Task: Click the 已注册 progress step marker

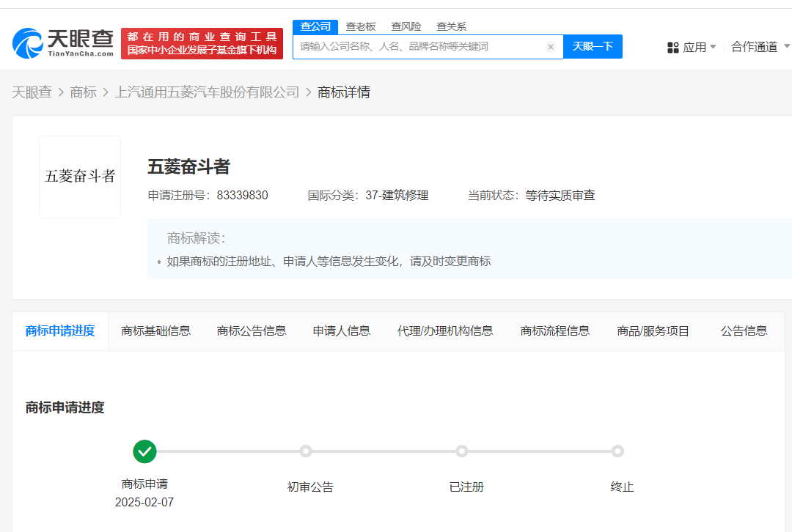Action: point(461,451)
